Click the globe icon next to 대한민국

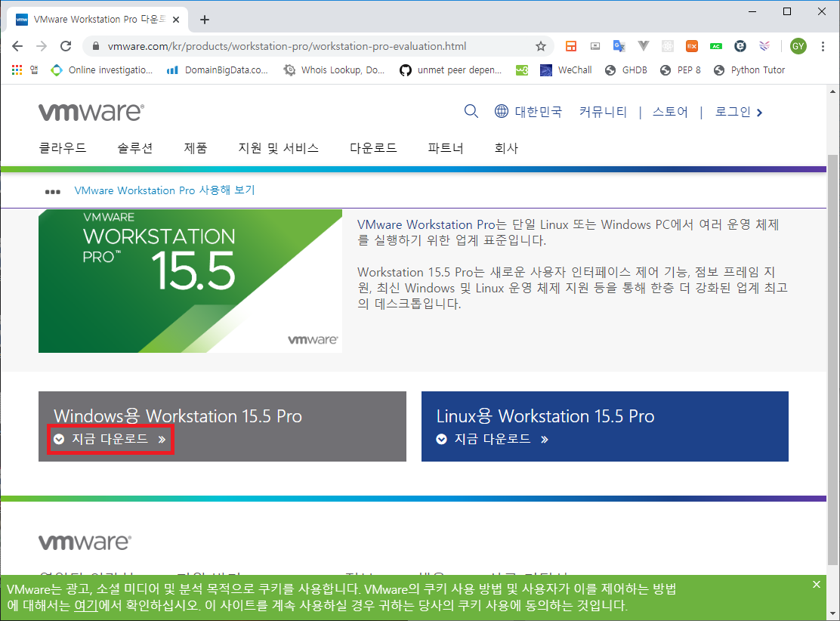[x=502, y=111]
